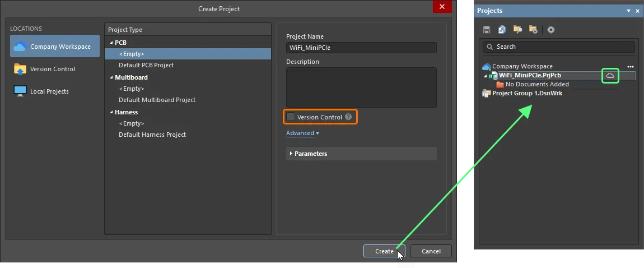
Task: Select No Documents Added entry
Action: point(537,84)
